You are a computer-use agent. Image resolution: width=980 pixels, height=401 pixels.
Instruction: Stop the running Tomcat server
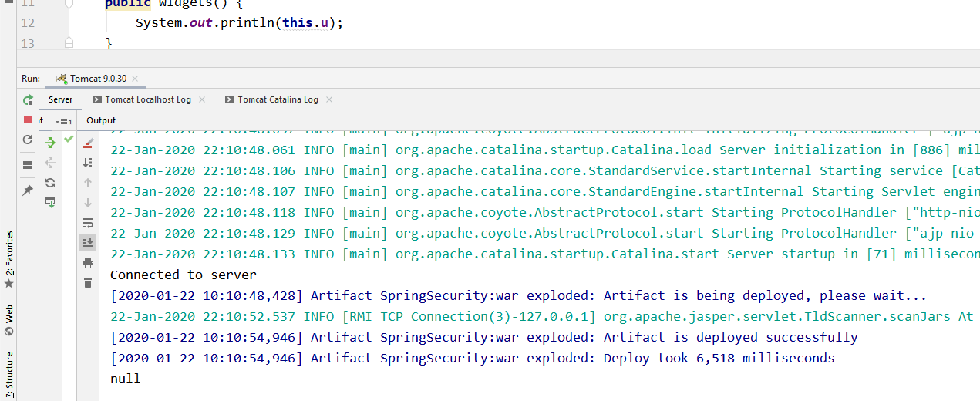click(28, 120)
